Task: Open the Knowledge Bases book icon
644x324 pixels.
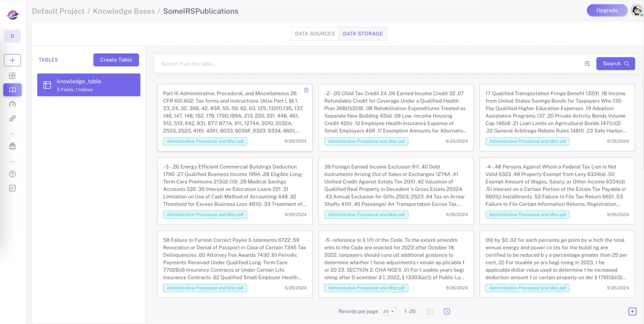Action: coord(12,90)
